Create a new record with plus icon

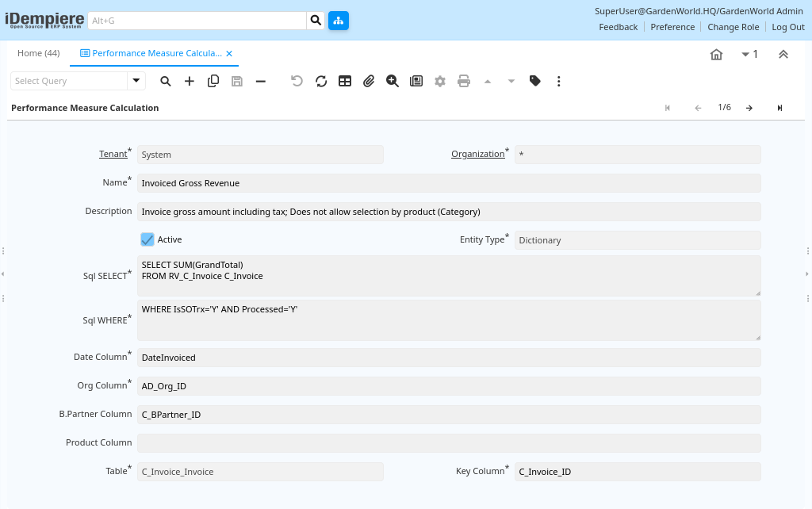189,82
